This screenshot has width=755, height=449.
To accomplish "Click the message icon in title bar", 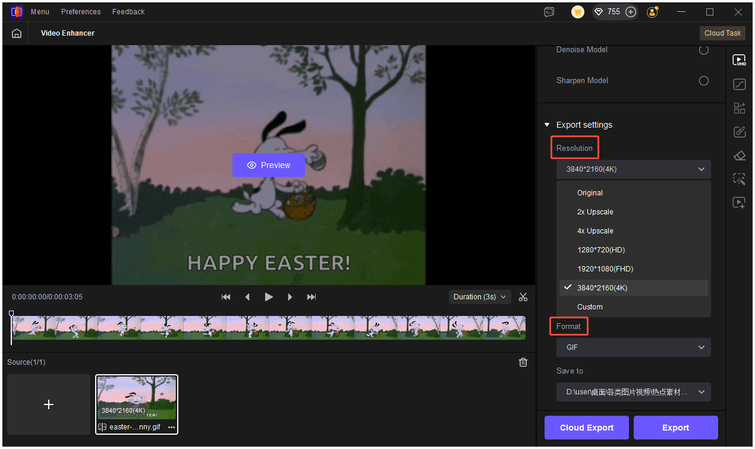I will click(549, 12).
